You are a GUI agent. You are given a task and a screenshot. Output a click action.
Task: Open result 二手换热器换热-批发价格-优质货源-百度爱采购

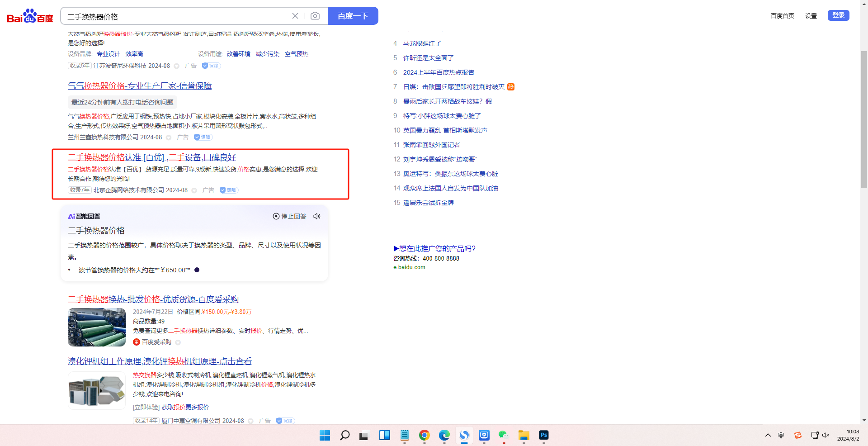pos(153,299)
